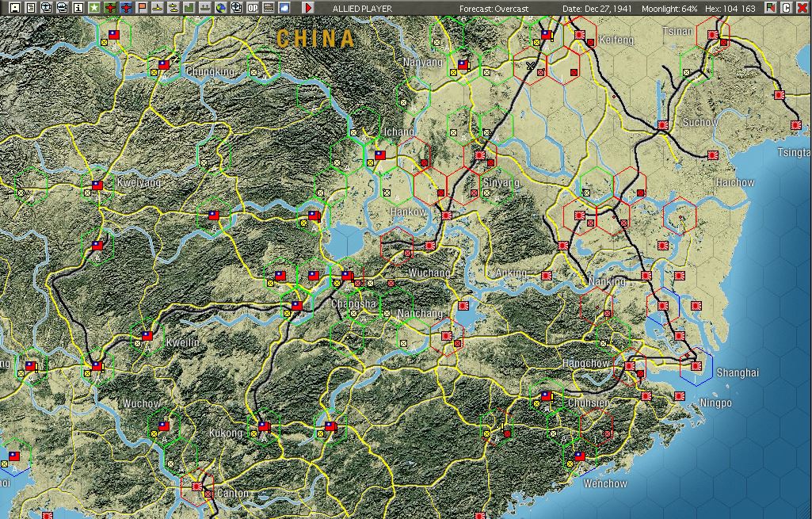Click the green-red flag icon top right

click(x=771, y=8)
